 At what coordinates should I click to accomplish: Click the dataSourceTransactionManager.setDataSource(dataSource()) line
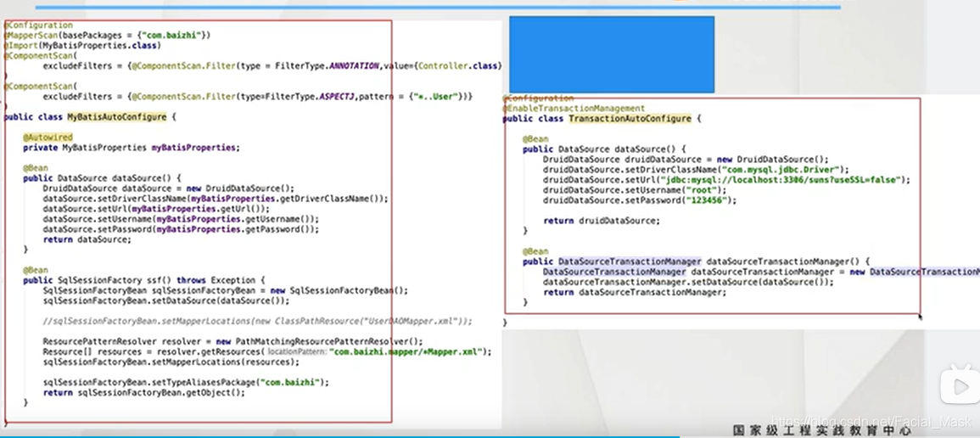(x=688, y=282)
